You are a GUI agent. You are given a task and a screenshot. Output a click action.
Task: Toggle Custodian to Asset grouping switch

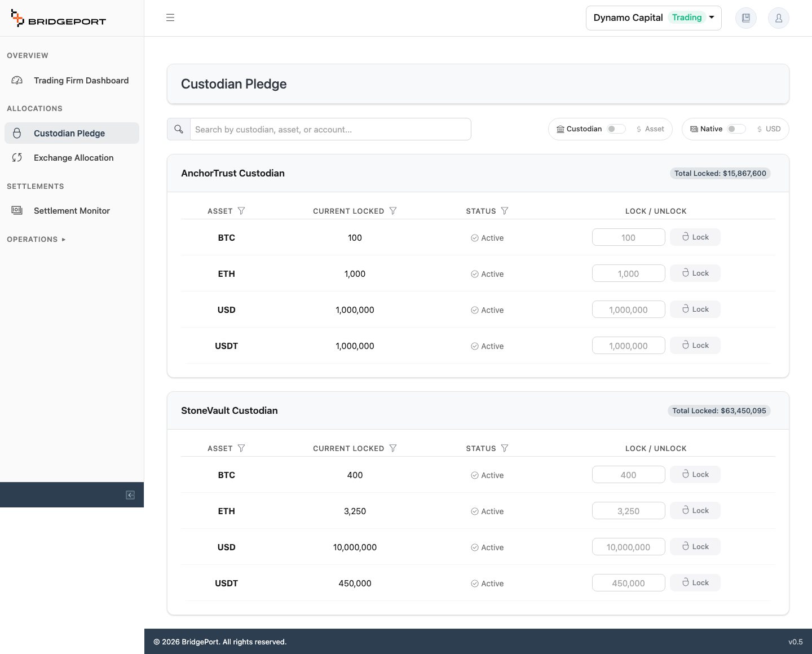[x=616, y=129]
